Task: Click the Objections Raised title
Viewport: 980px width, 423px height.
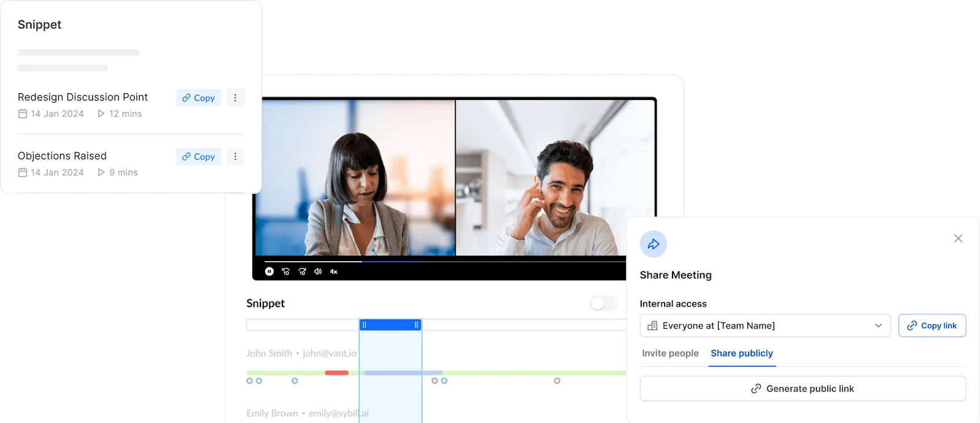Action: 62,156
